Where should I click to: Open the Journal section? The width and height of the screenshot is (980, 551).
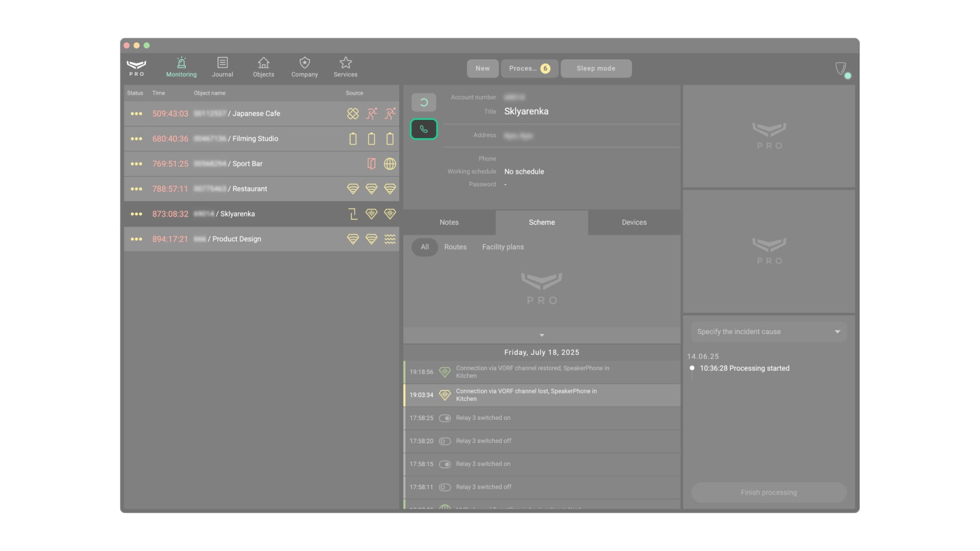[x=223, y=67]
